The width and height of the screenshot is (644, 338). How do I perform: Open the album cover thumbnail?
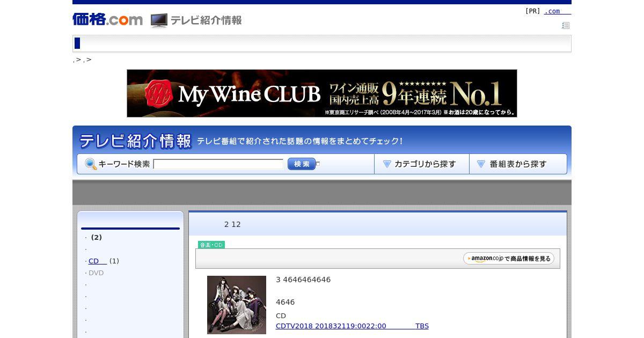point(237,305)
